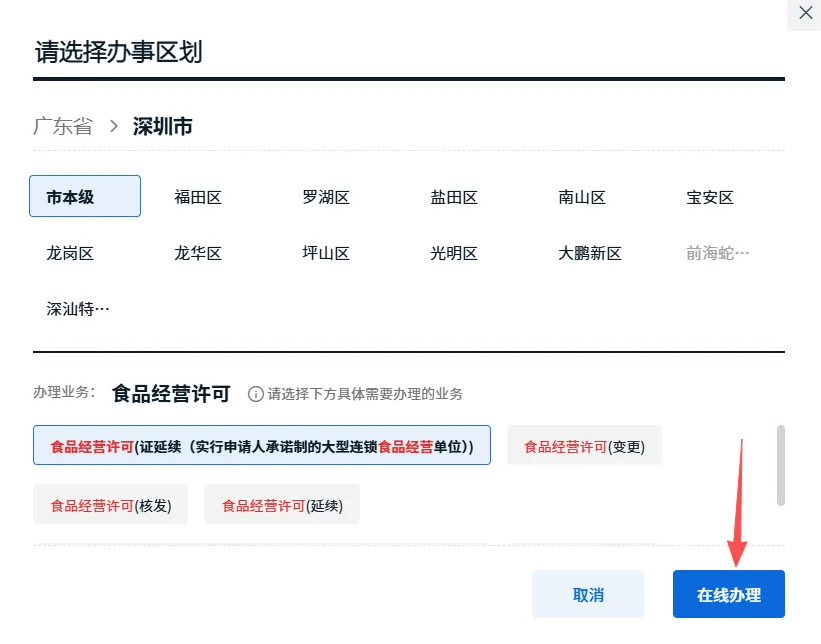Pick the 深汕特… district
The height and width of the screenshot is (644, 821).
pyautogui.click(x=77, y=309)
